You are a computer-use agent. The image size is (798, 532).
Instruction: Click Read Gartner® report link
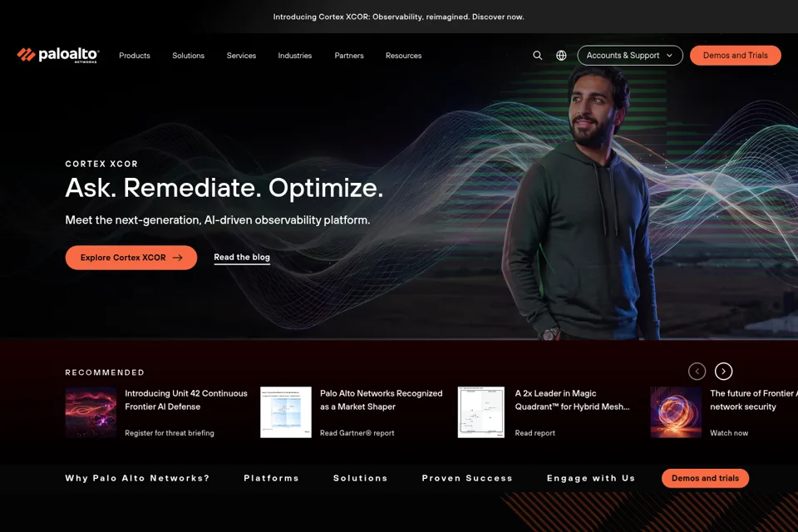357,433
